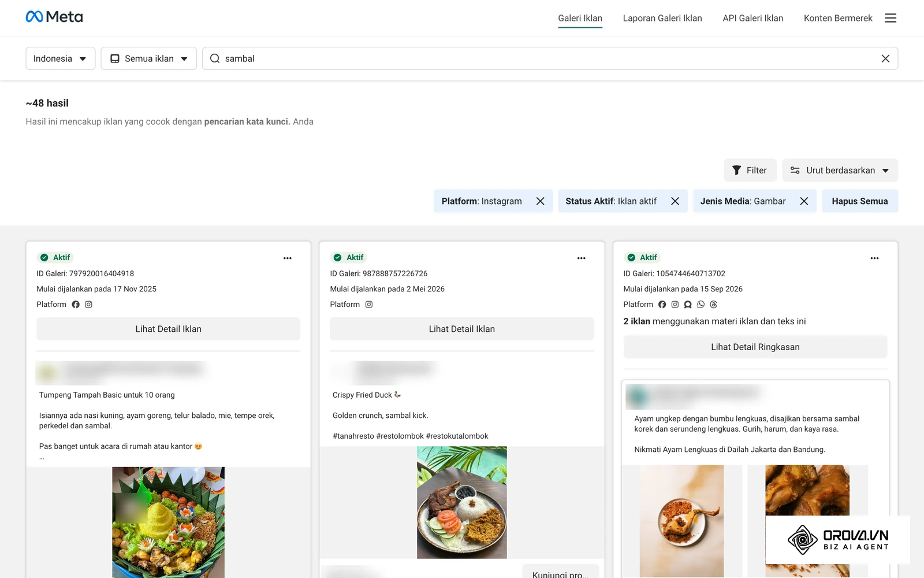Viewport: 924px width, 578px height.
Task: Click the Meta logo
Action: tap(54, 17)
